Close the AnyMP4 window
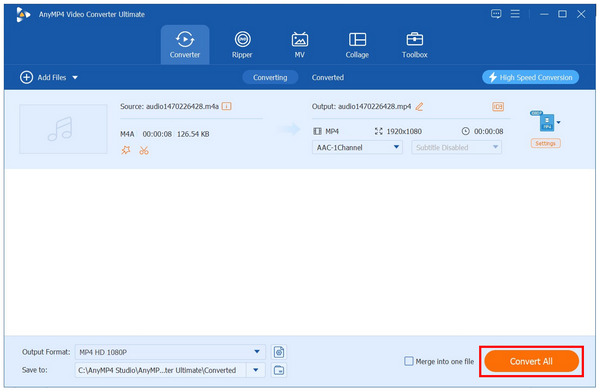The image size is (600, 392). [x=581, y=14]
